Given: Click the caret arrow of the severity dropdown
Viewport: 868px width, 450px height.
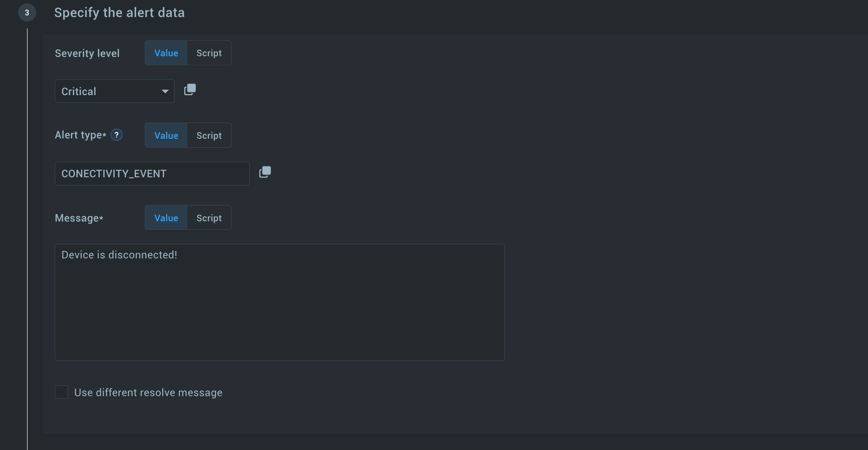Looking at the screenshot, I should 165,91.
